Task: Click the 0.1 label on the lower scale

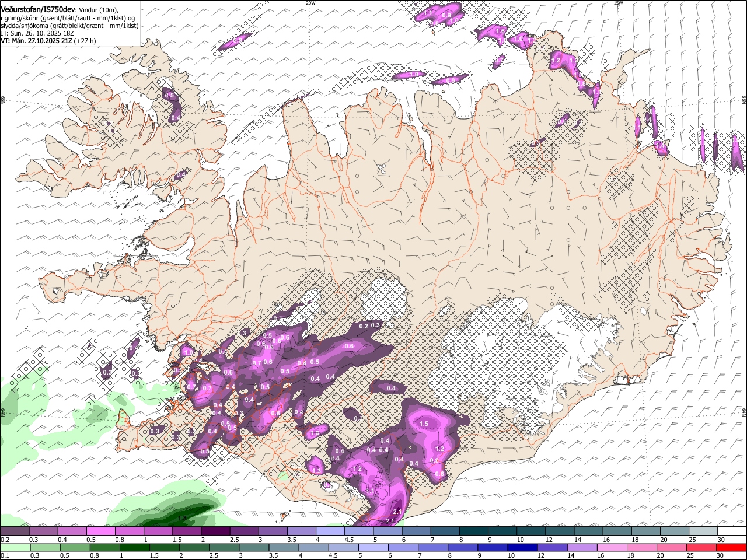Action: [5, 556]
